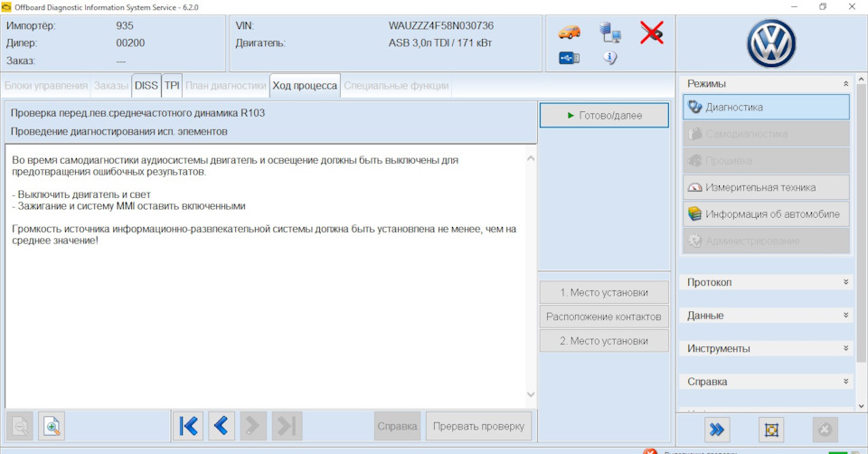Jump to first step arrow button

click(x=188, y=426)
